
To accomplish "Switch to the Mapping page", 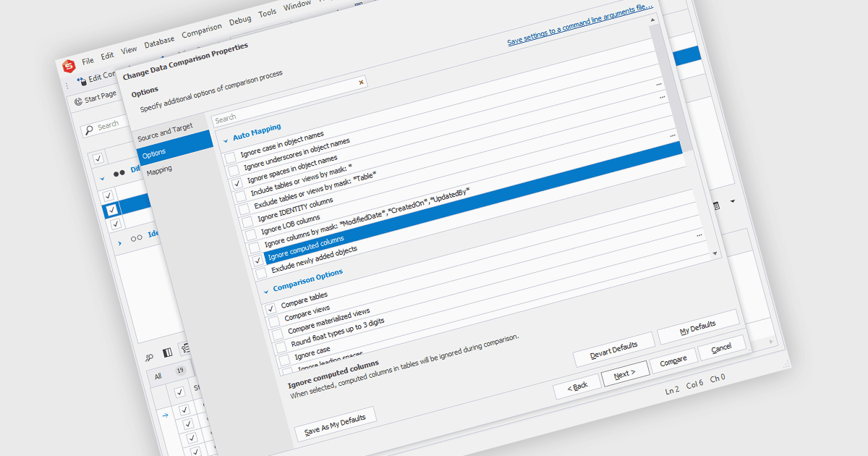I will [159, 170].
